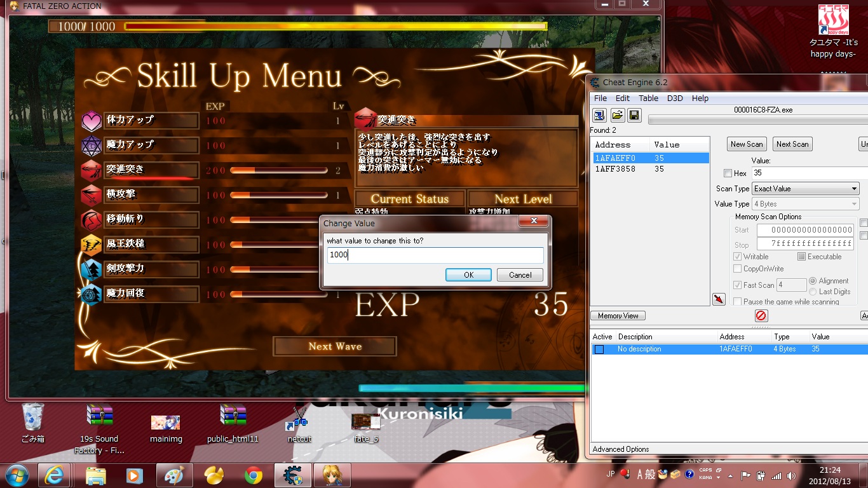The image size is (868, 488).
Task: Click the floppy disk save icon
Action: point(634,115)
